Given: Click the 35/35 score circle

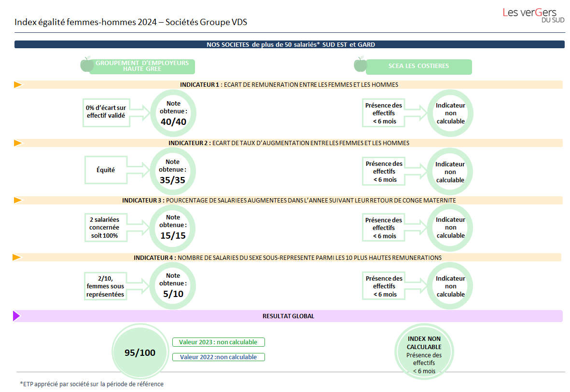Looking at the screenshot, I should (173, 171).
